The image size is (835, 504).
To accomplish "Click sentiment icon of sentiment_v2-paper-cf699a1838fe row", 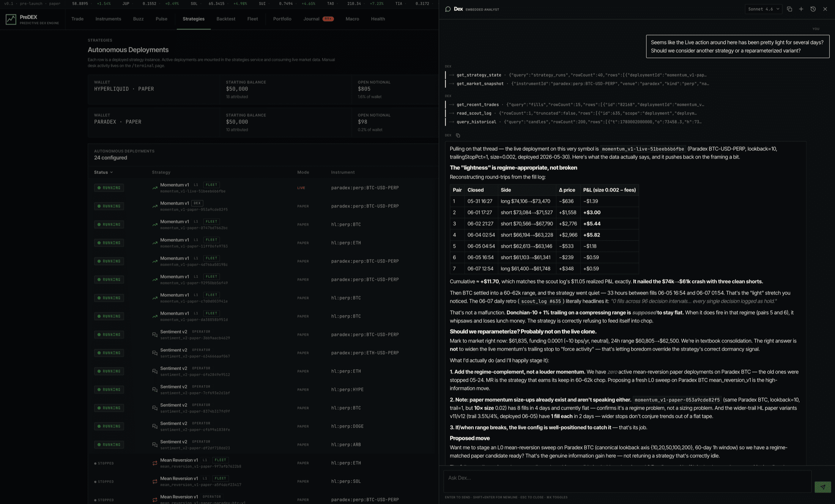I will tap(155, 426).
